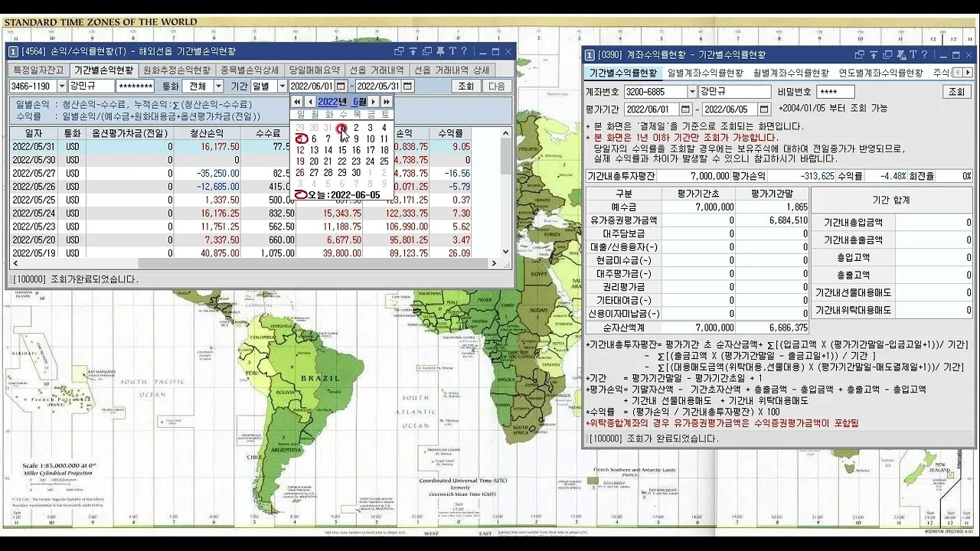The image size is (980, 551).
Task: Open the 2022/06/01 calendar picker in window 0390
Action: pos(685,109)
